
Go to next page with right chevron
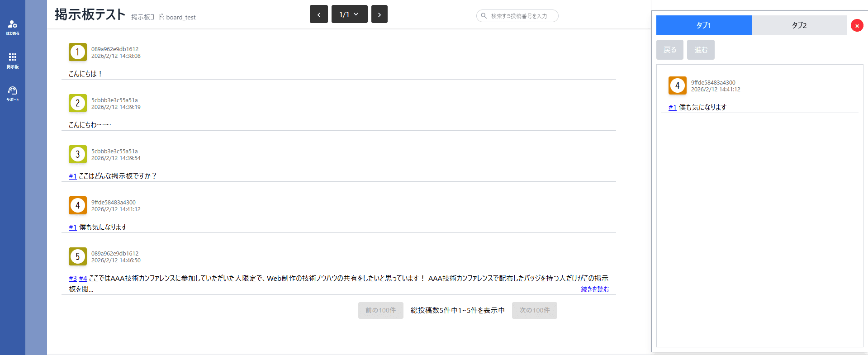[x=379, y=14]
